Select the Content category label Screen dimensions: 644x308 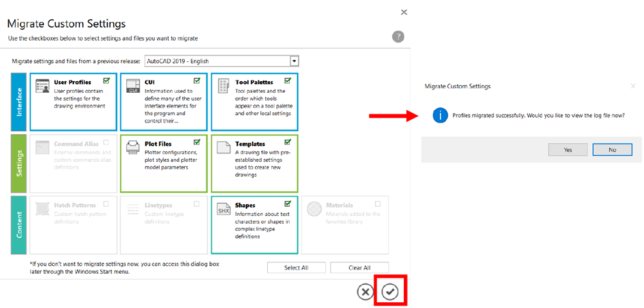(19, 225)
